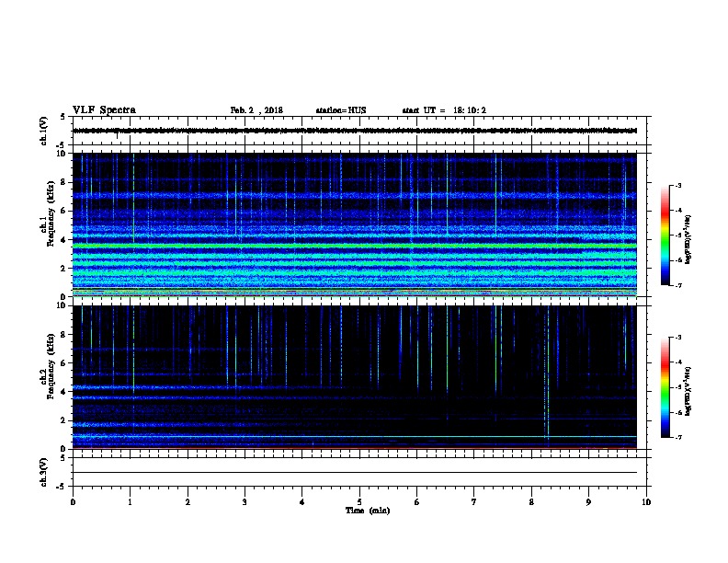Click the "6" label on the time axis
Image resolution: width=728 pixels, height=563 pixels.
click(x=417, y=501)
